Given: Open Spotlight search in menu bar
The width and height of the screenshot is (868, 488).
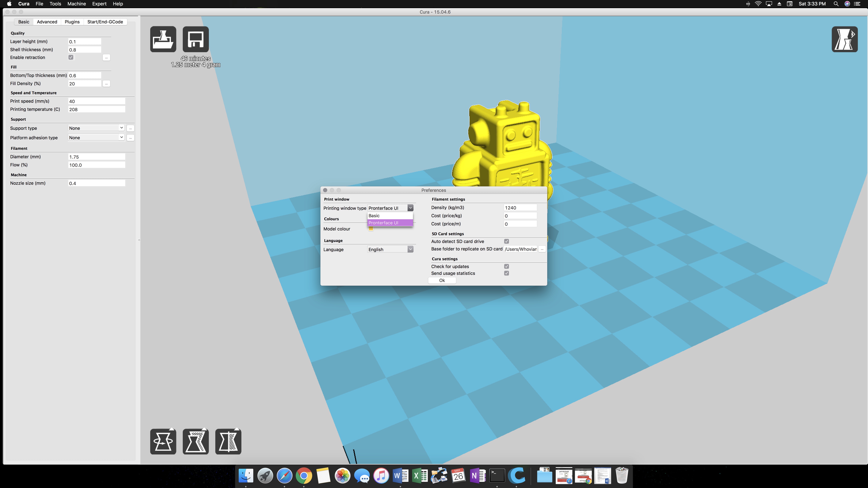Looking at the screenshot, I should click(x=836, y=4).
